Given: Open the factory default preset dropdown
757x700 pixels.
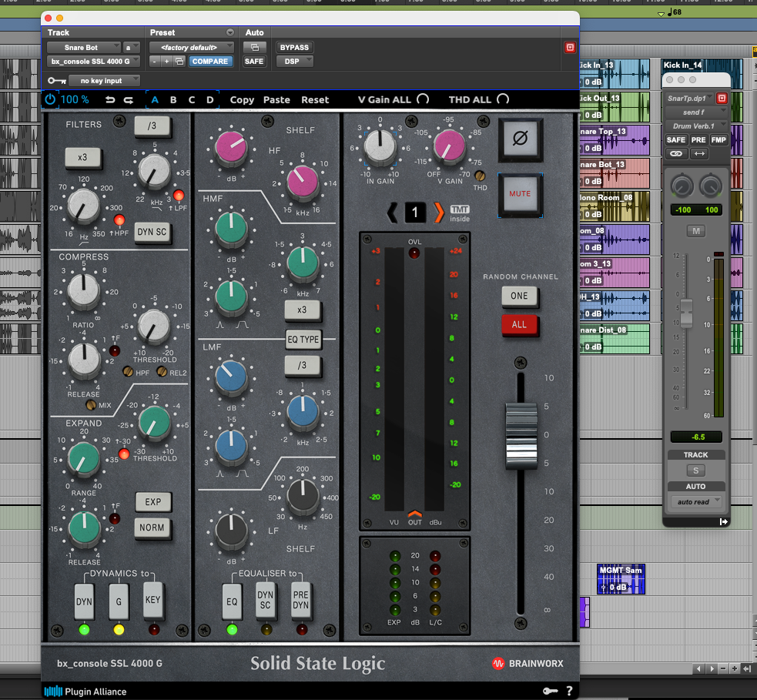Looking at the screenshot, I should 192,47.
